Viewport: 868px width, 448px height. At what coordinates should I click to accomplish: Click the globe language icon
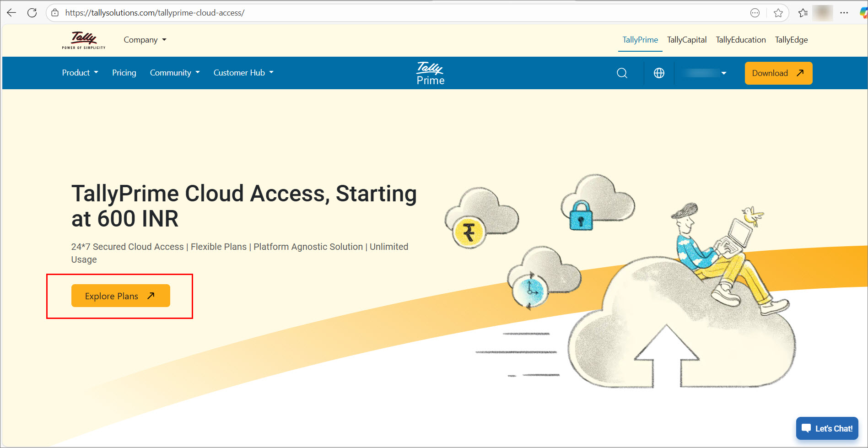pyautogui.click(x=659, y=73)
